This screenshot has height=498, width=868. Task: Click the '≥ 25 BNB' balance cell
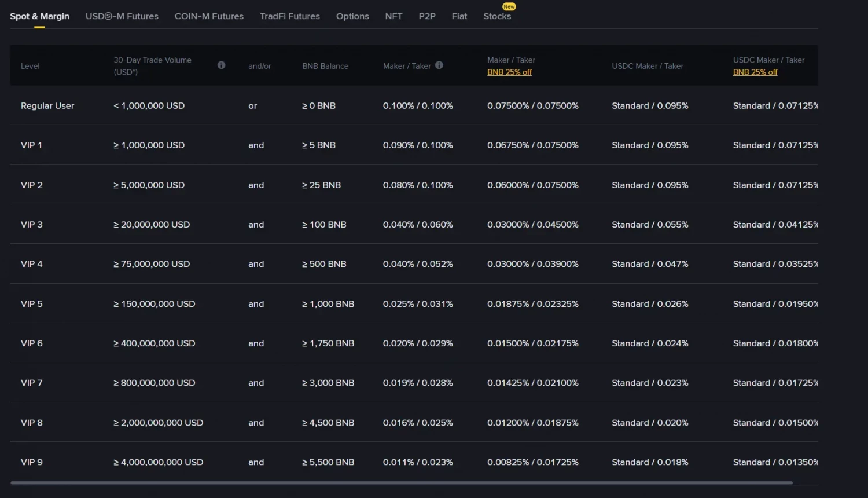[322, 185]
